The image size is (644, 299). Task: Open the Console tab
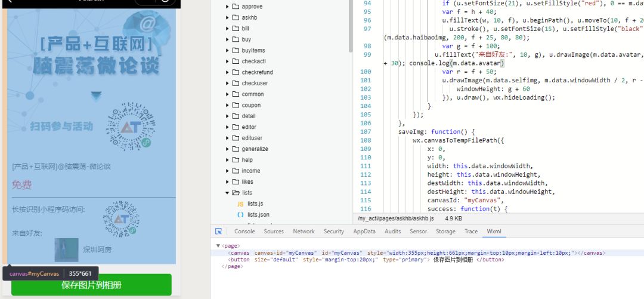pos(245,232)
